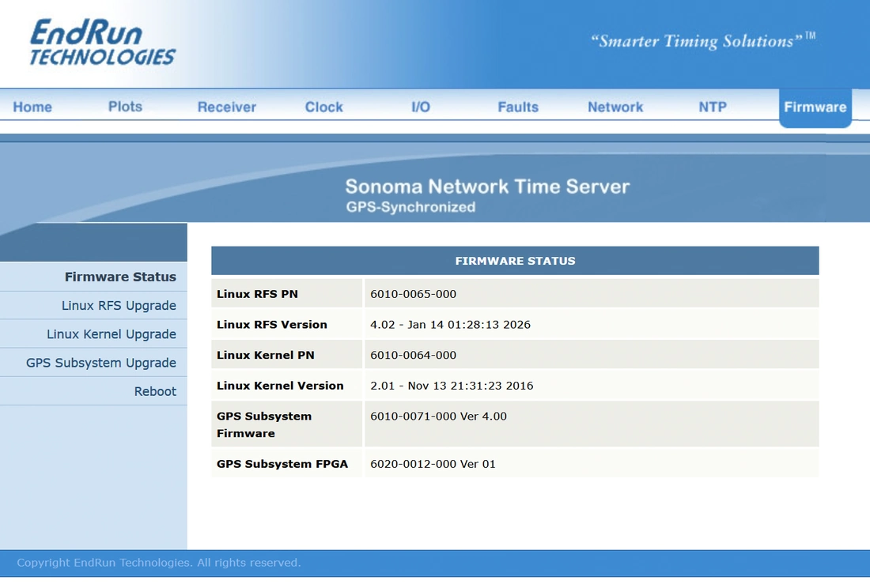Open the Home tab

click(x=32, y=107)
